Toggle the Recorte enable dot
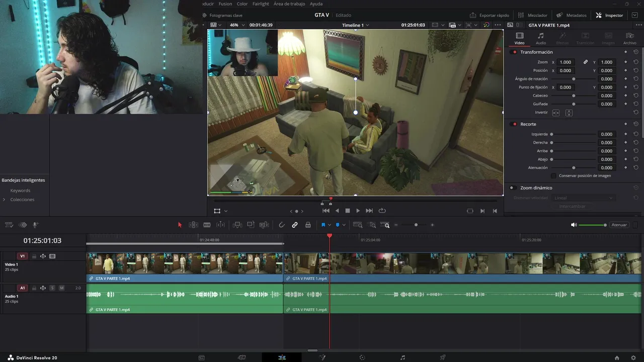The height and width of the screenshot is (362, 644). (514, 124)
